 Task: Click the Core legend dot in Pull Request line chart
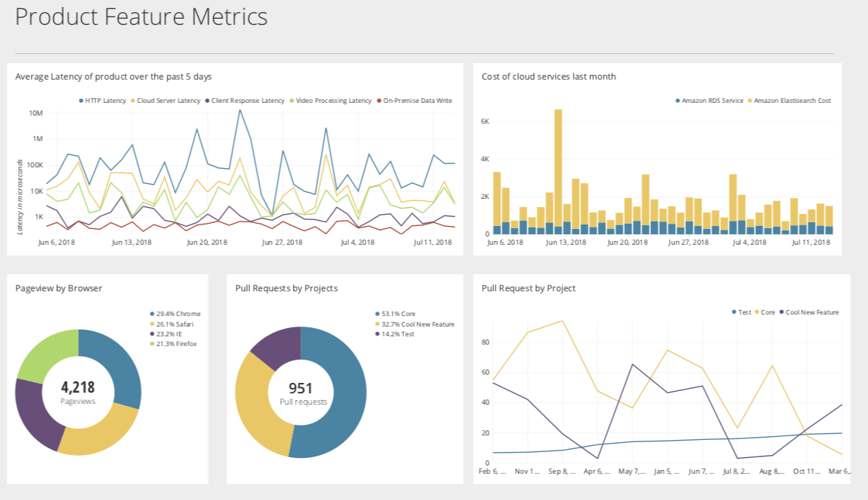coord(758,312)
